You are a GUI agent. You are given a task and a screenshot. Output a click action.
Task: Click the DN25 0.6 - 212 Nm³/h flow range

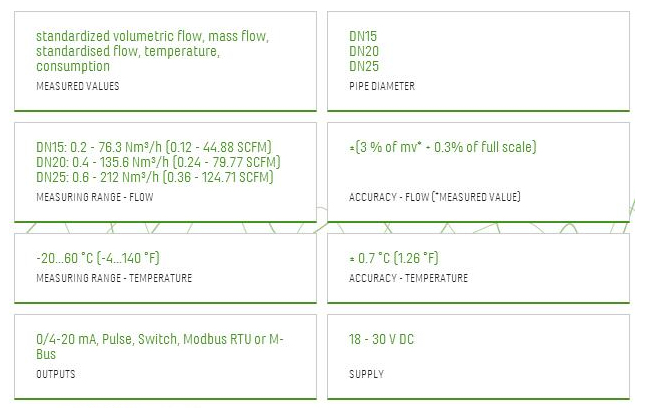click(154, 177)
